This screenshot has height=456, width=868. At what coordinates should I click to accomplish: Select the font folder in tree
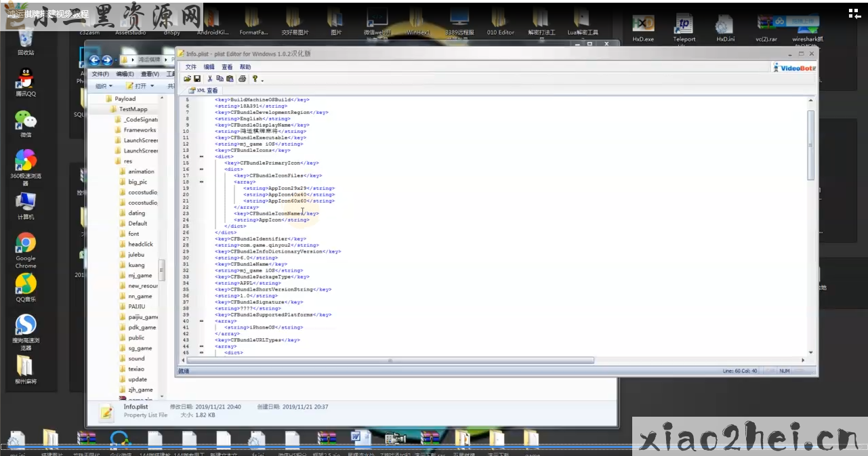[129, 234]
